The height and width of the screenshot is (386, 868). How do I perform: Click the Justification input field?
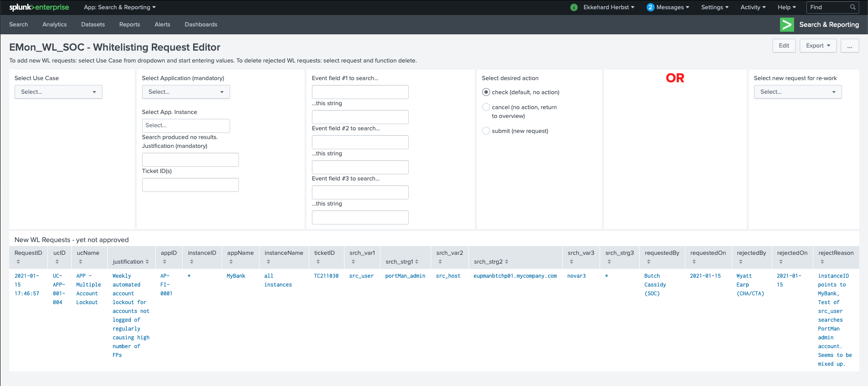click(190, 160)
